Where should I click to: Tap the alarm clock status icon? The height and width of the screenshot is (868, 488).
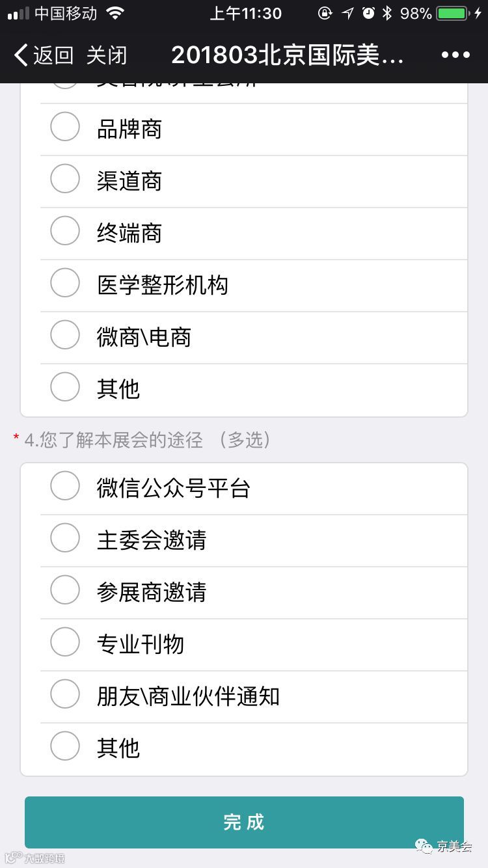click(368, 13)
